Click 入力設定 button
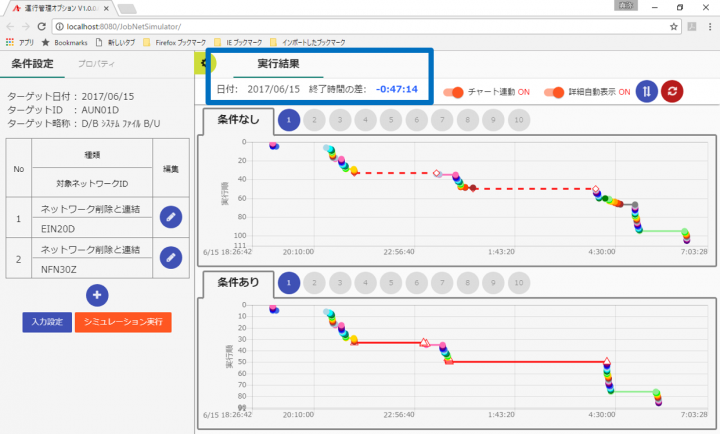Image resolution: width=720 pixels, height=434 pixels. [46, 322]
